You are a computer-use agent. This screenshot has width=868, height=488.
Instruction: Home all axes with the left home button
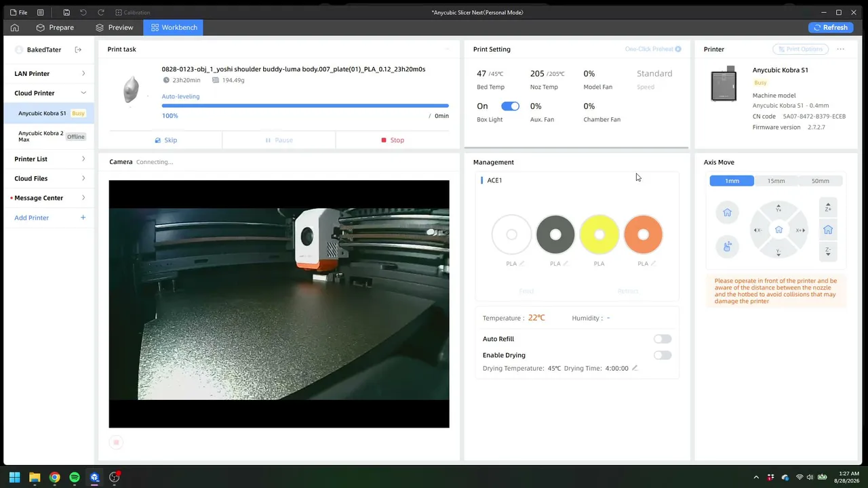pos(727,213)
